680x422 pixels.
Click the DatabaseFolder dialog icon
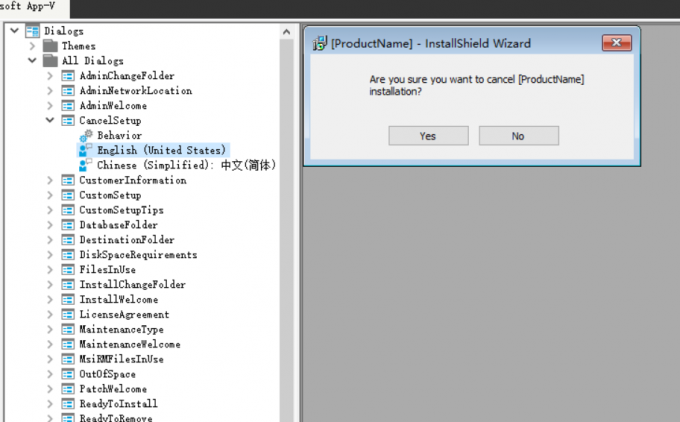(68, 225)
